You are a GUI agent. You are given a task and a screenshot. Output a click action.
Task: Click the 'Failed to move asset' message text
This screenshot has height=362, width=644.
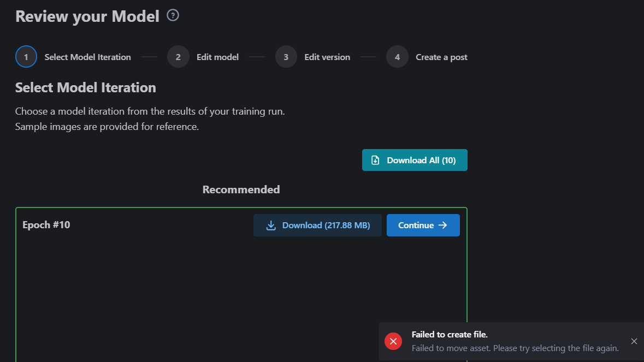pos(515,348)
